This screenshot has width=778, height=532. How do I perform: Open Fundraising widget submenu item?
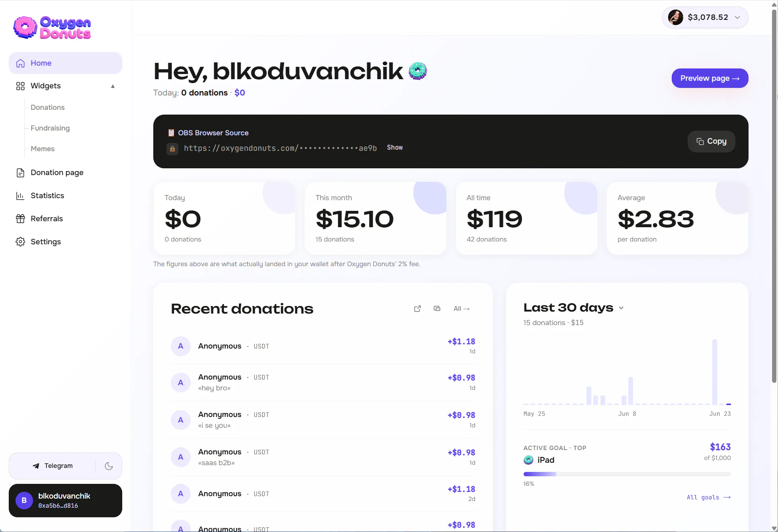click(x=50, y=128)
